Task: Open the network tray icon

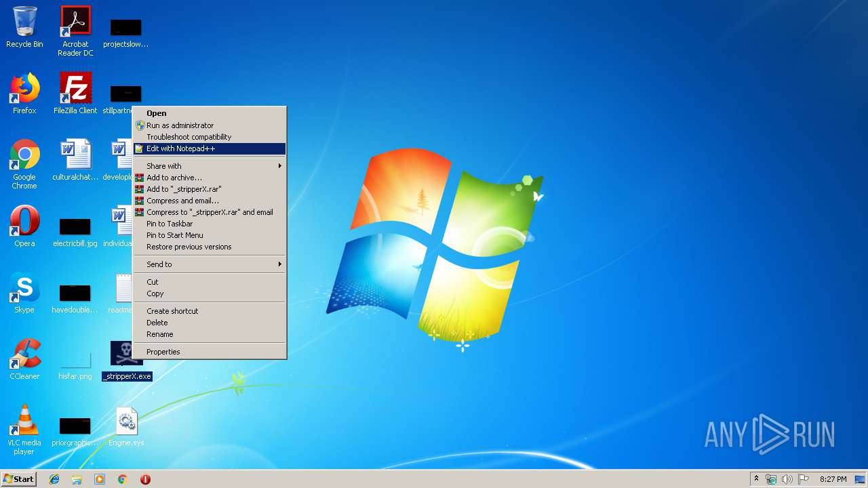Action: coord(771,479)
